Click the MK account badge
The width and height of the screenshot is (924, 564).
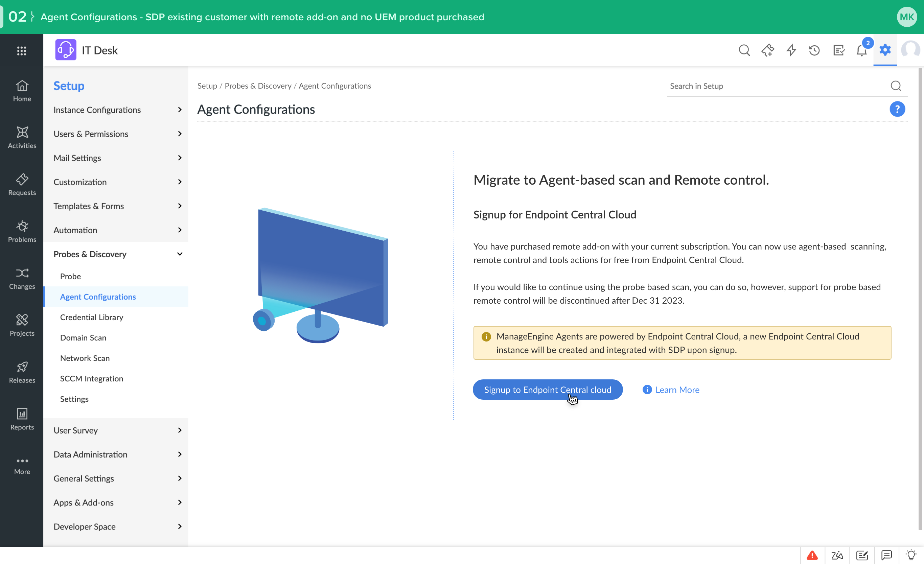(907, 17)
